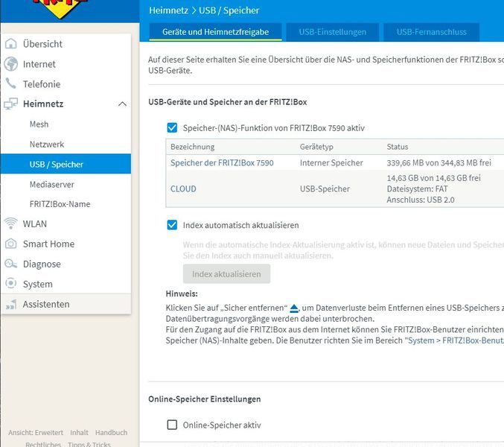This screenshot has height=447, width=504.
Task: Select USB / Speicher submenu item
Action: click(x=66, y=164)
